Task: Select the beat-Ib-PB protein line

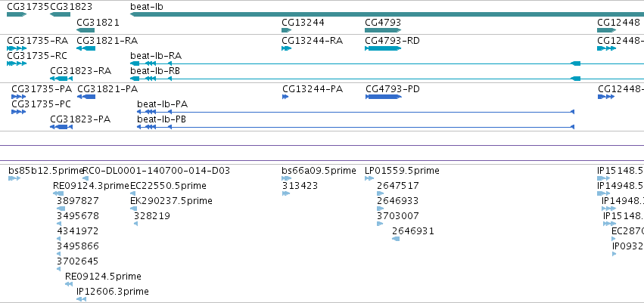Action: click(355, 127)
